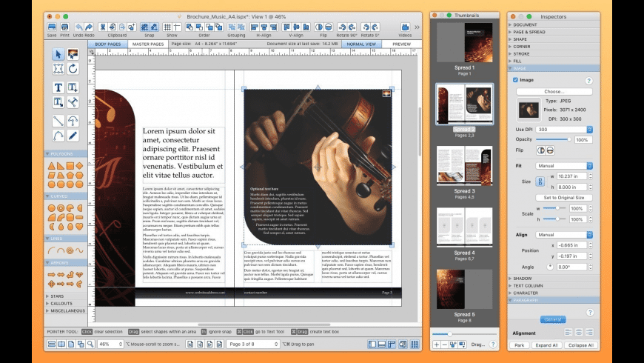Toggle the Show grid button

pyautogui.click(x=167, y=27)
